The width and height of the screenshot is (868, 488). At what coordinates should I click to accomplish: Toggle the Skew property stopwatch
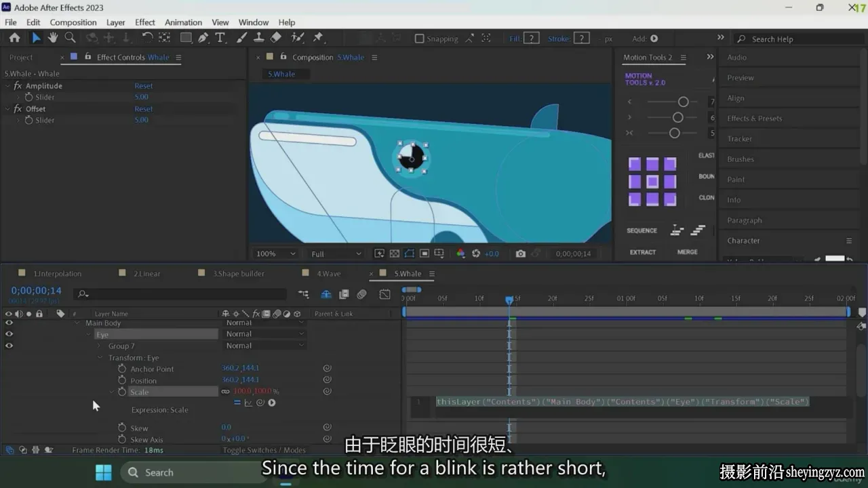pos(122,428)
